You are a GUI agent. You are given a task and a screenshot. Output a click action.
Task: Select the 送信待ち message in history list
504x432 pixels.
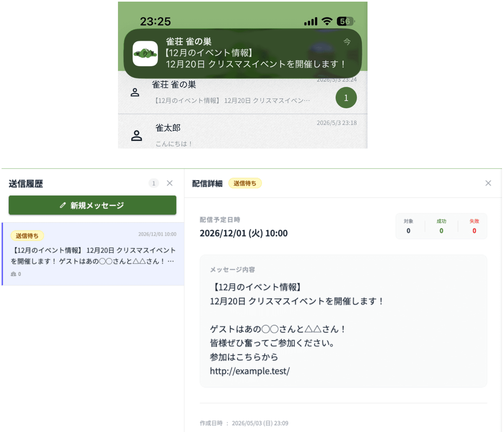93,254
